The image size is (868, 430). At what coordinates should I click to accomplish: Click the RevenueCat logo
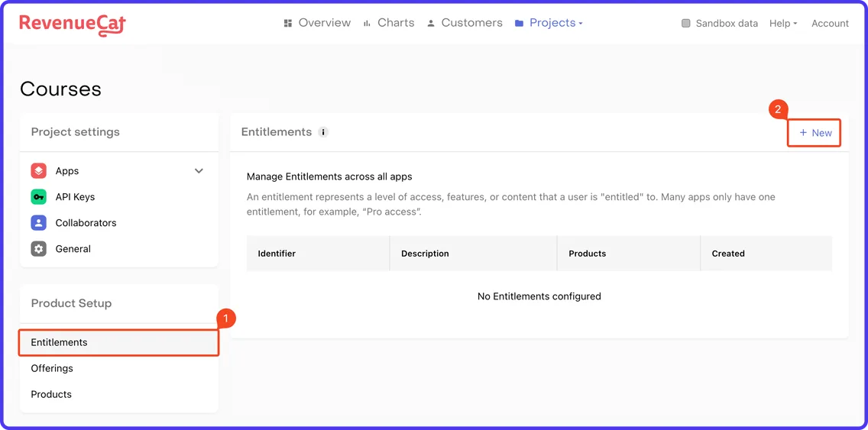click(x=73, y=24)
